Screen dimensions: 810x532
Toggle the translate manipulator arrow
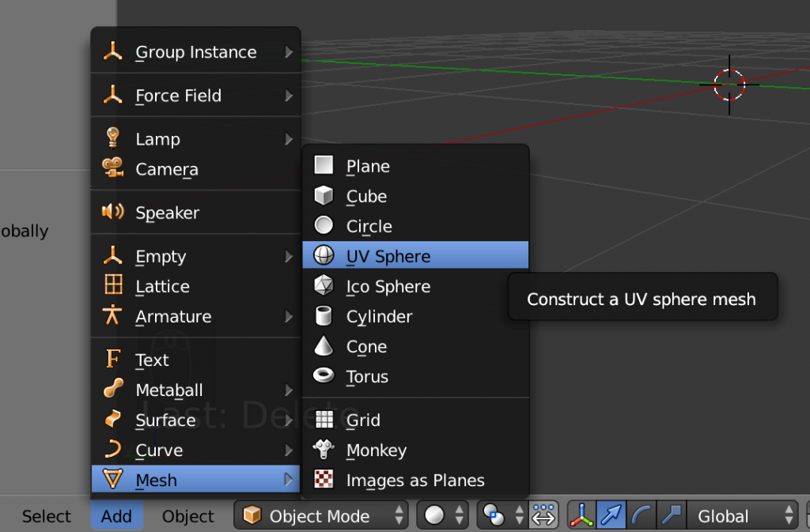click(611, 515)
